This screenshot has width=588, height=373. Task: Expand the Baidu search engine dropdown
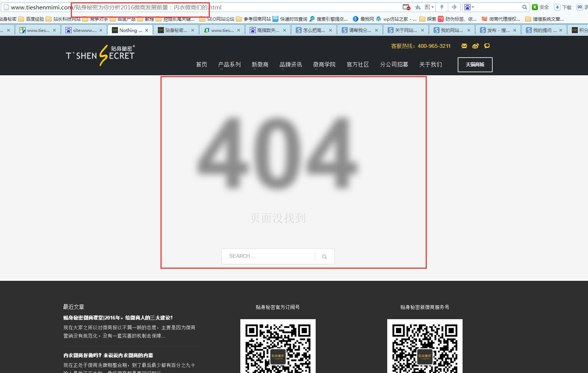[x=473, y=7]
